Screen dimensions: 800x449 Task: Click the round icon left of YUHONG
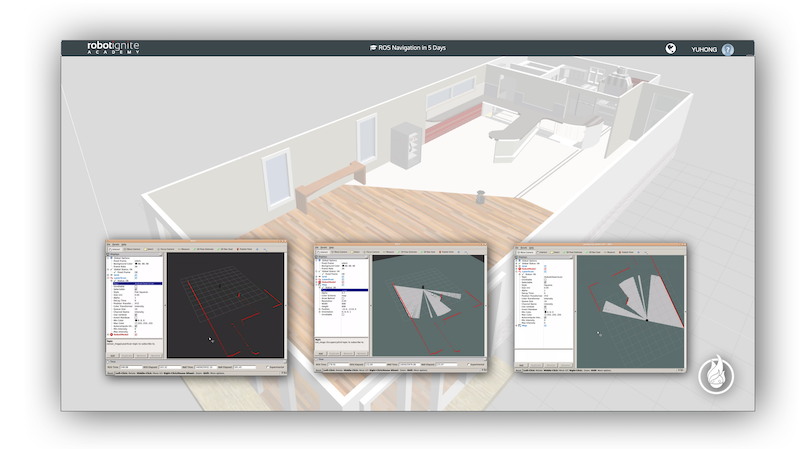pyautogui.click(x=670, y=48)
